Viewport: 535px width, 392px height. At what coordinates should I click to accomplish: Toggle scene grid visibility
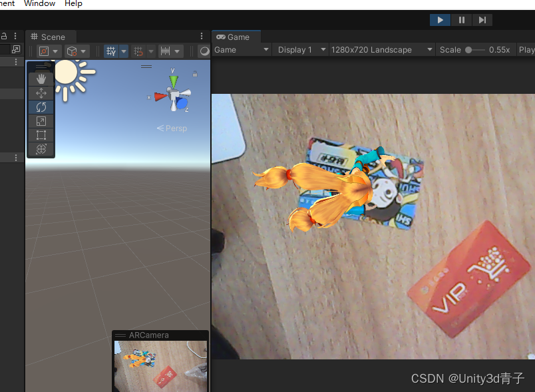[x=111, y=51]
